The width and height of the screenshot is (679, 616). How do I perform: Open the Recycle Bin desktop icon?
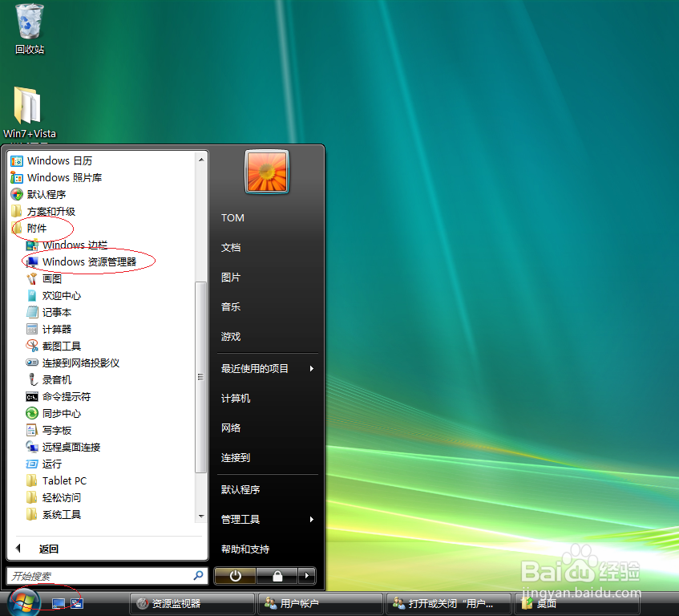point(30,30)
